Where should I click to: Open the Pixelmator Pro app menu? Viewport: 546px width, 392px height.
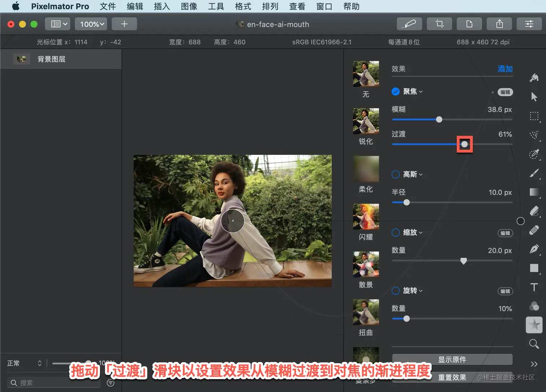coord(60,6)
